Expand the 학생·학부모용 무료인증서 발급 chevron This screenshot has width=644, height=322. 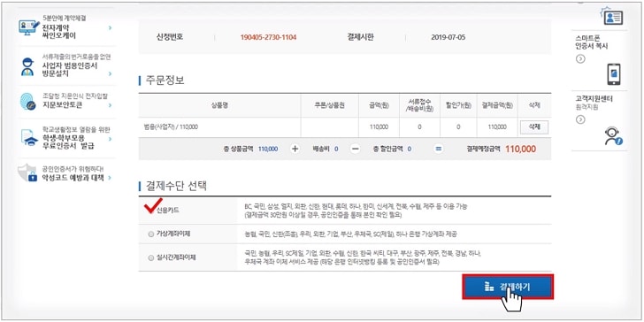(x=110, y=138)
